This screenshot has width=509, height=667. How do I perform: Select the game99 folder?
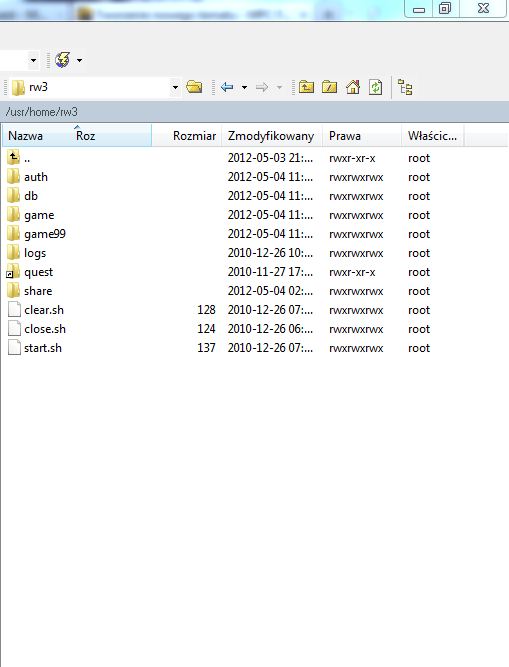[x=45, y=234]
